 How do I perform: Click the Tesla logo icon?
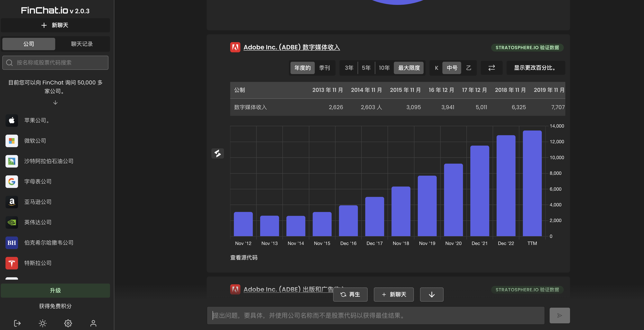pos(12,263)
